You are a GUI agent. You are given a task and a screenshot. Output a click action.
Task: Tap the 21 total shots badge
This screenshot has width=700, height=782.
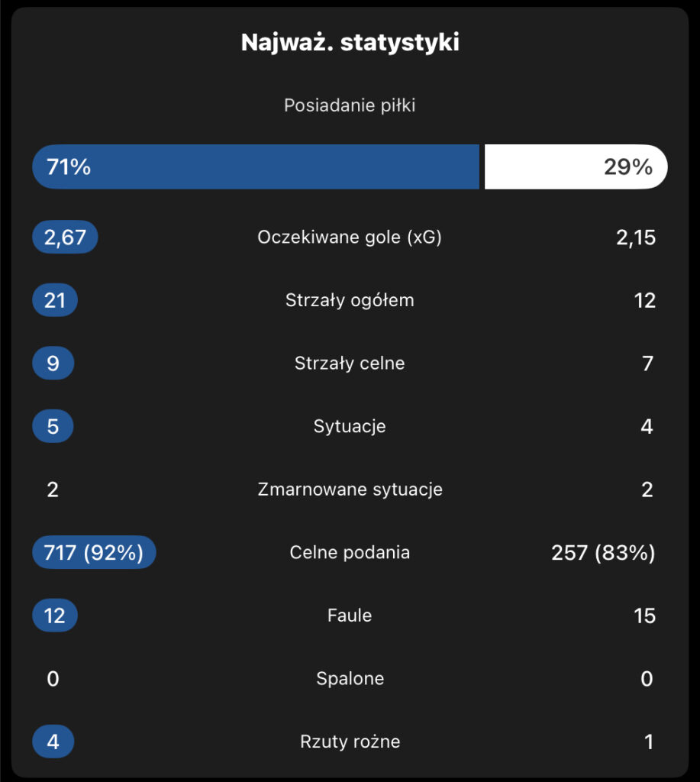[x=55, y=300]
